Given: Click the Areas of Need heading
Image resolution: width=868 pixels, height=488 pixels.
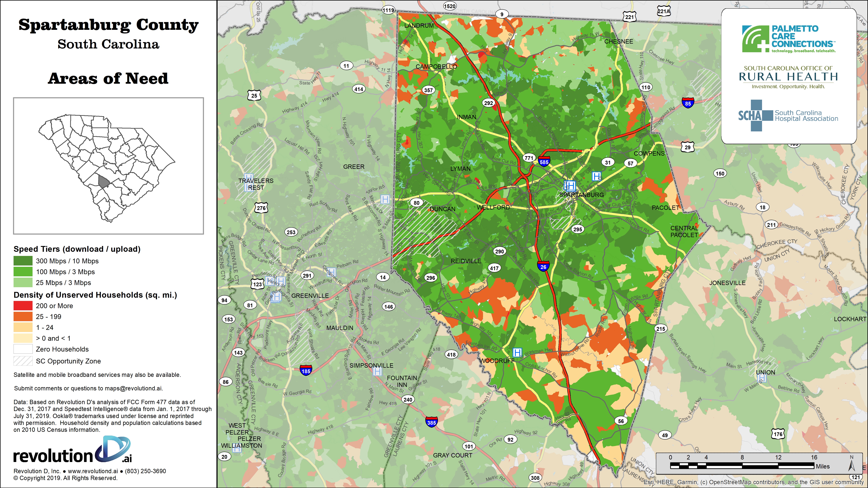Looking at the screenshot, I should [x=108, y=78].
